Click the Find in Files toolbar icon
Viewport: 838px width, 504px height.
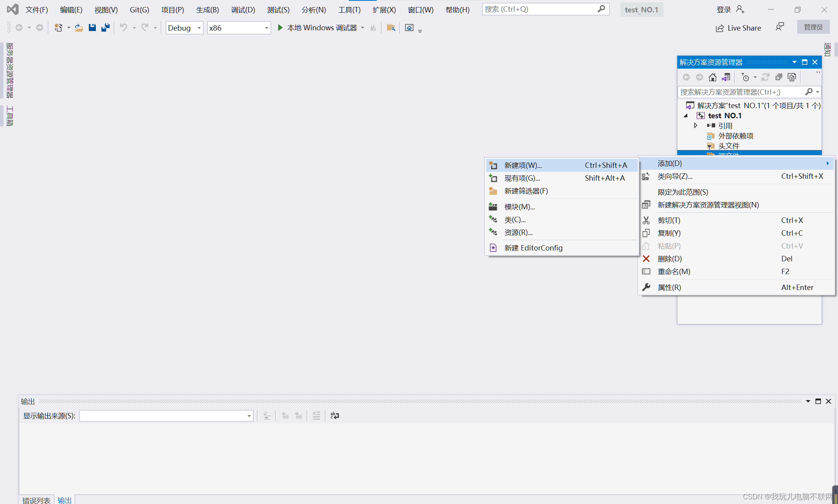pyautogui.click(x=391, y=28)
